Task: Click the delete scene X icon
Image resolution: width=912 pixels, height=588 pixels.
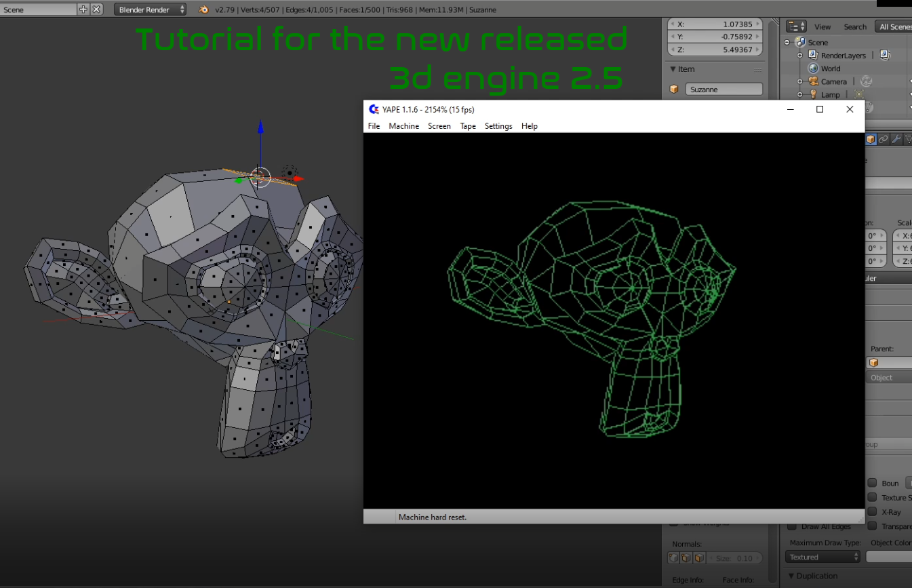Action: tap(96, 9)
